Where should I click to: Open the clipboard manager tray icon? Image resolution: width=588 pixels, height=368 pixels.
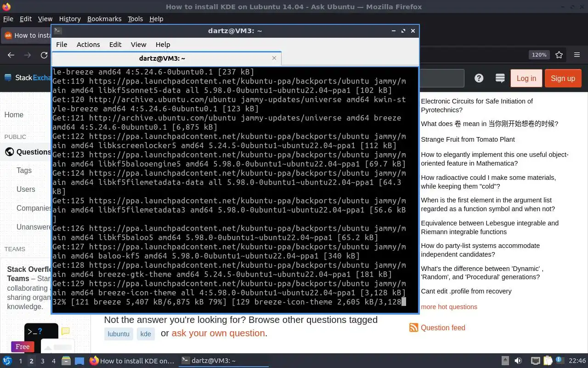pyautogui.click(x=548, y=361)
